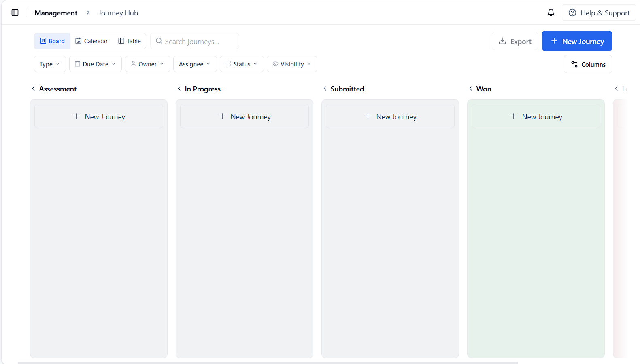
Task: Open the Due Date filter dropdown
Action: pyautogui.click(x=96, y=64)
